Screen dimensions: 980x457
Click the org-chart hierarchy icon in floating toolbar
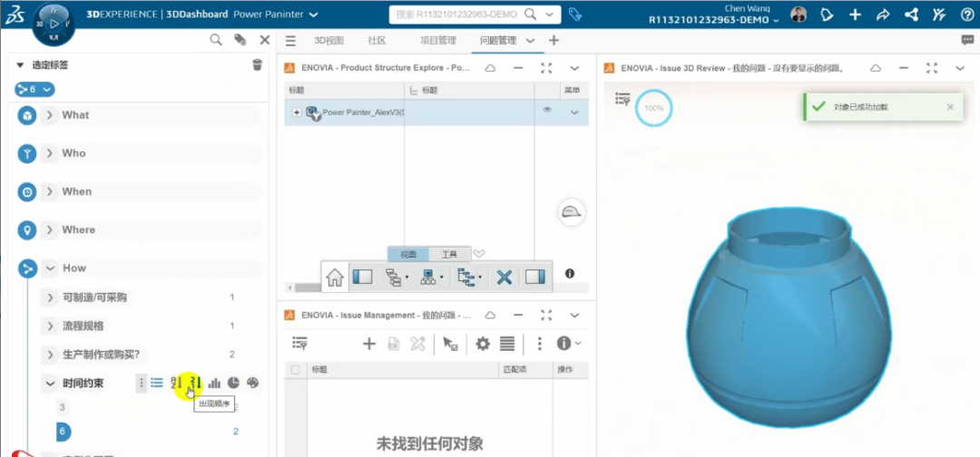pos(428,277)
